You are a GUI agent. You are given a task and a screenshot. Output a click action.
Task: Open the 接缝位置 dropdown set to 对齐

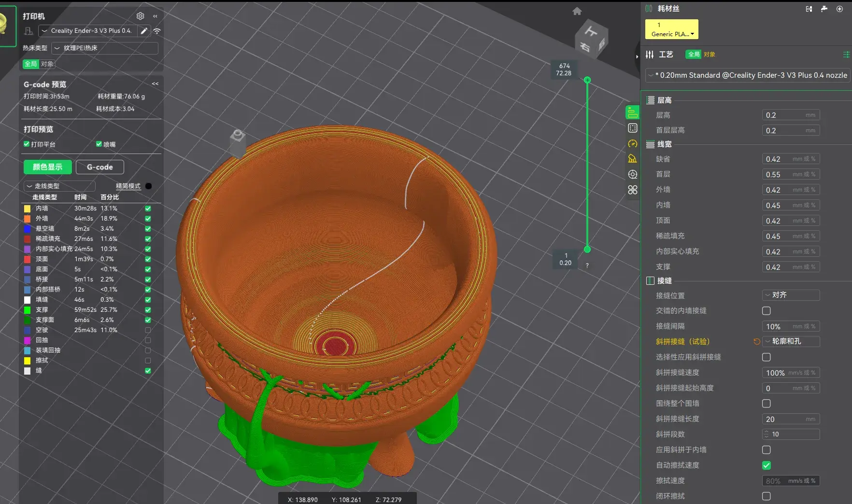791,295
